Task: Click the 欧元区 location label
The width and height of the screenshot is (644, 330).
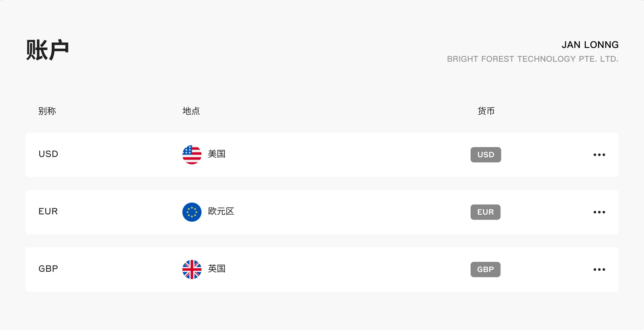Action: point(221,211)
